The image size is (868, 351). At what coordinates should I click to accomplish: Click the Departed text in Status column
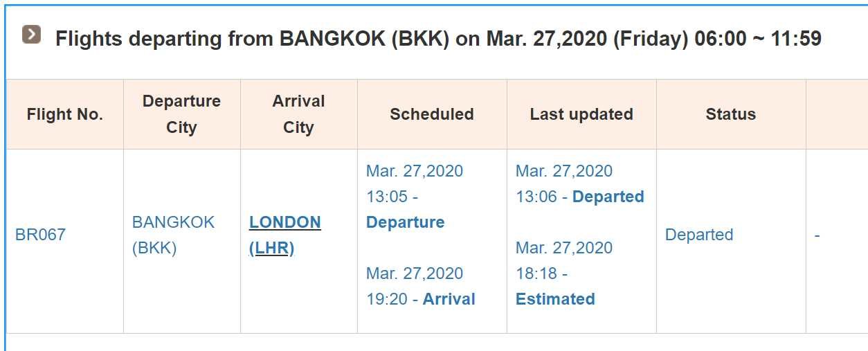[698, 235]
